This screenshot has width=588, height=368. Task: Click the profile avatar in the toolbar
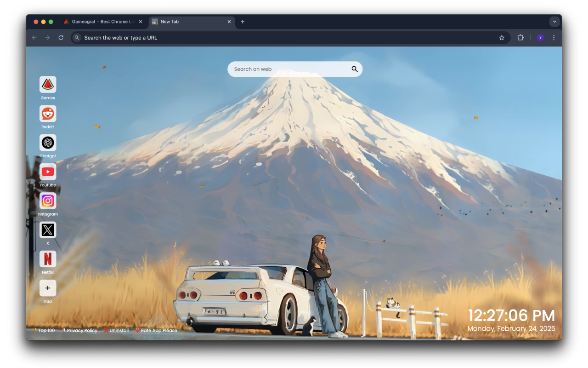pyautogui.click(x=540, y=37)
